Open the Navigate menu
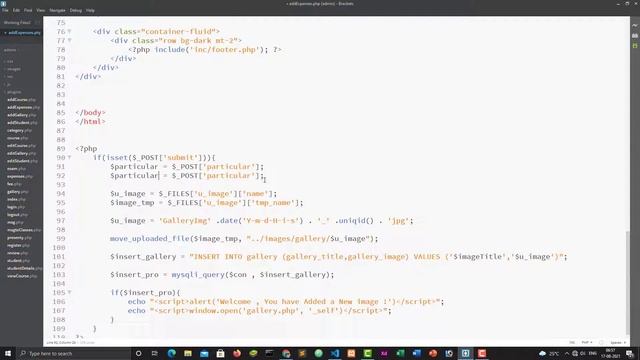Image resolution: width=640 pixels, height=360 pixels. pyautogui.click(x=57, y=10)
